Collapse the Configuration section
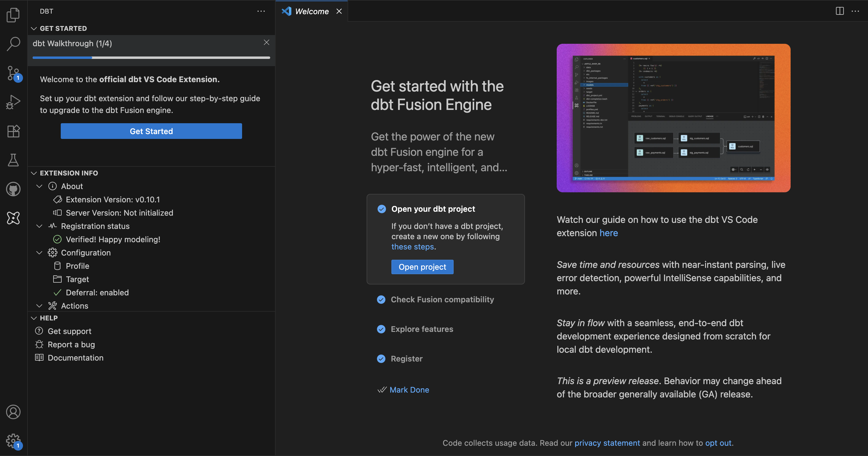Image resolution: width=868 pixels, height=456 pixels. [39, 252]
